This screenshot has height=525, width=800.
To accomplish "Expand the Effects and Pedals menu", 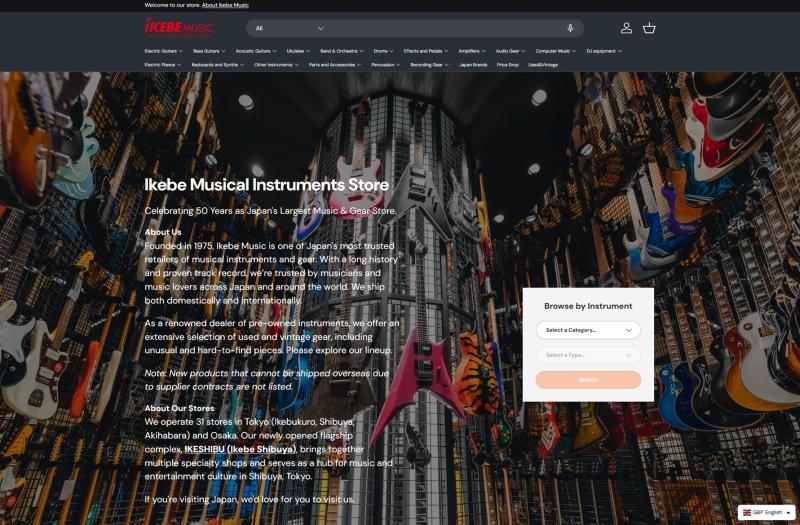I will pyautogui.click(x=426, y=51).
